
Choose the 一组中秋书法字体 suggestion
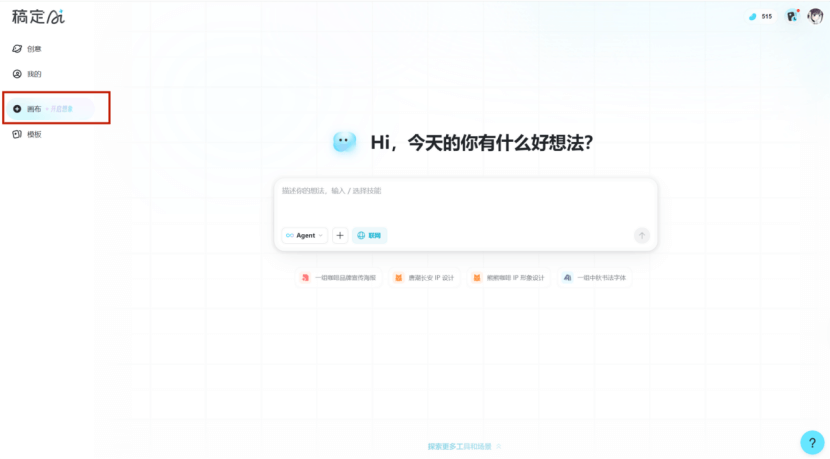594,277
